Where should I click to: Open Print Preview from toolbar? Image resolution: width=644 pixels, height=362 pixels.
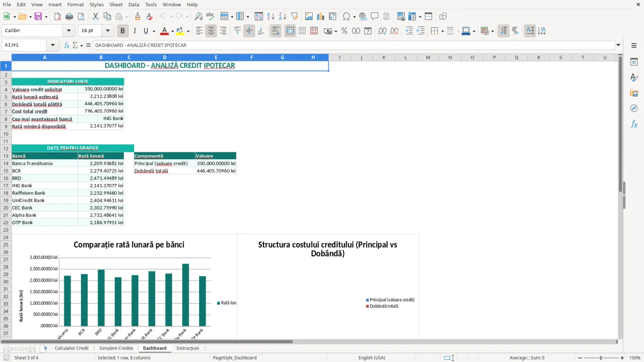80,17
